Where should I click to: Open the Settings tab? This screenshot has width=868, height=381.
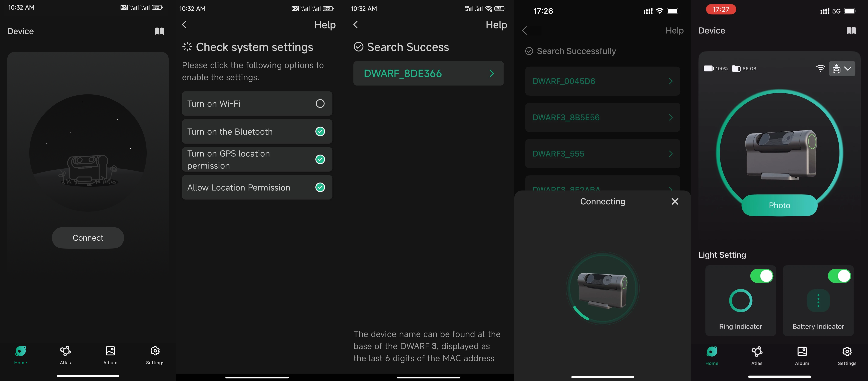click(155, 355)
